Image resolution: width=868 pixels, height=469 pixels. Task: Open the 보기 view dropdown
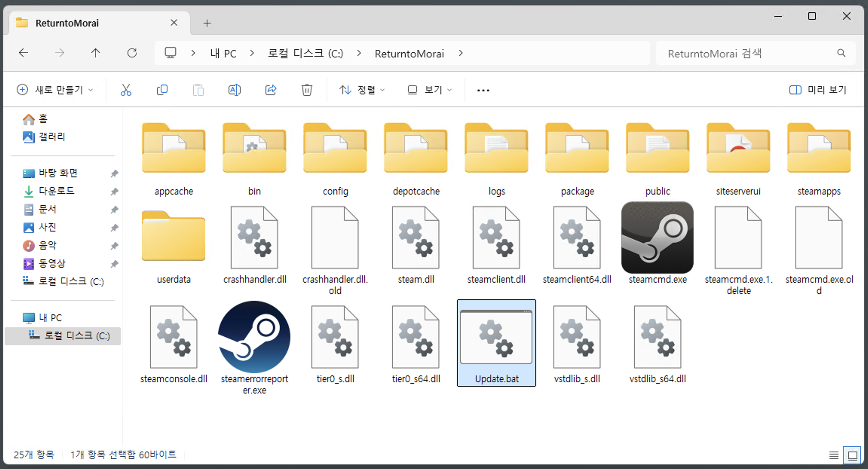point(429,90)
